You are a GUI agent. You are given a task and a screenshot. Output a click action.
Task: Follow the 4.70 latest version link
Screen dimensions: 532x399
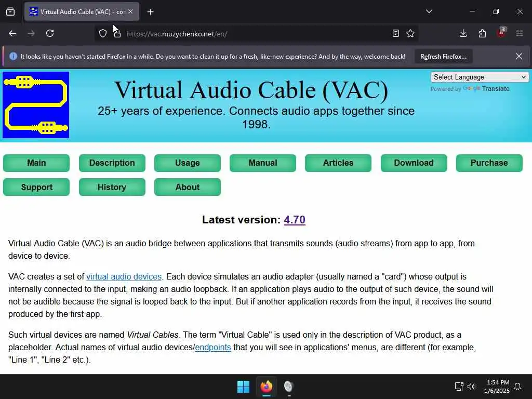tap(295, 220)
